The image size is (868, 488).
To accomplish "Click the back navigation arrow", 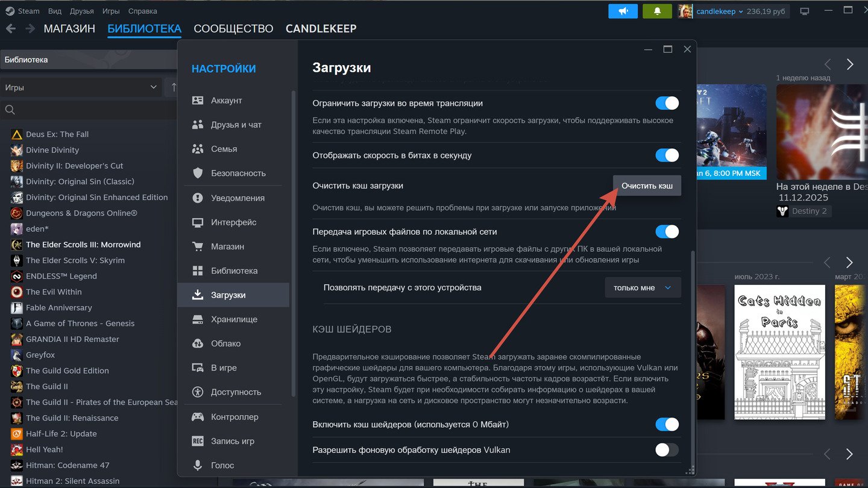I will (11, 29).
